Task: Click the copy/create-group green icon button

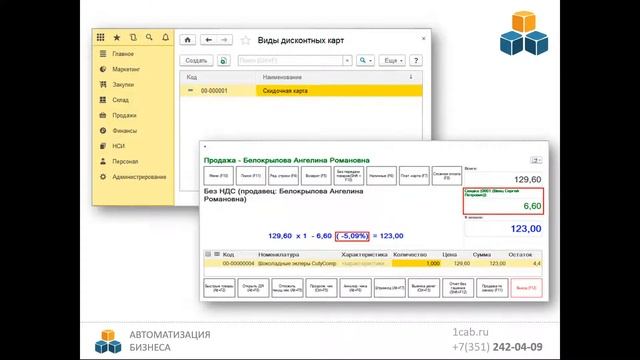Action: [x=223, y=60]
